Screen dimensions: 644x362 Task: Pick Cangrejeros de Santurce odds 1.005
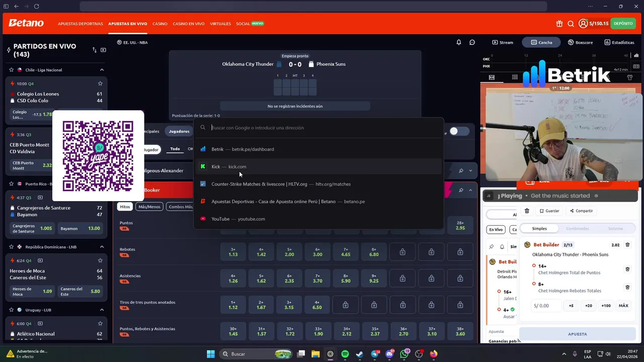32,228
